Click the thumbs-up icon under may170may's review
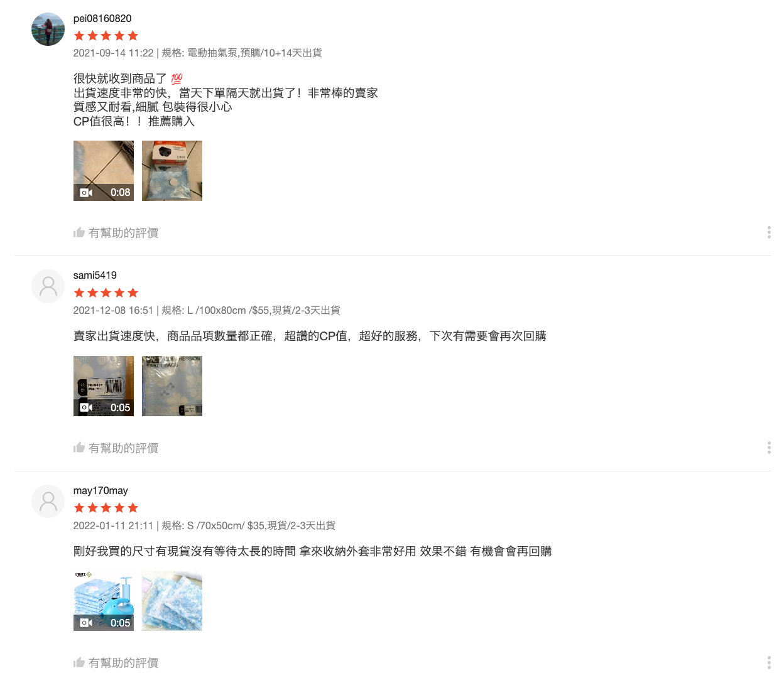The width and height of the screenshot is (784, 683). [x=79, y=662]
